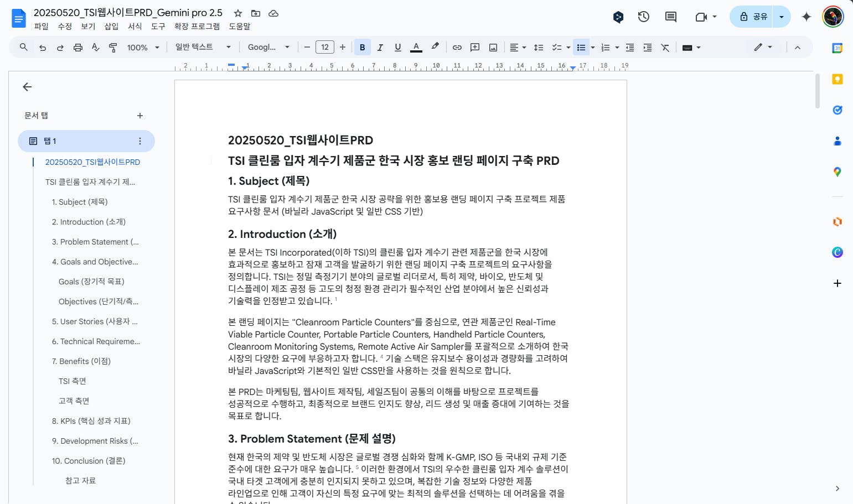Navigate to 10. Conclusion outline heading

[89, 461]
